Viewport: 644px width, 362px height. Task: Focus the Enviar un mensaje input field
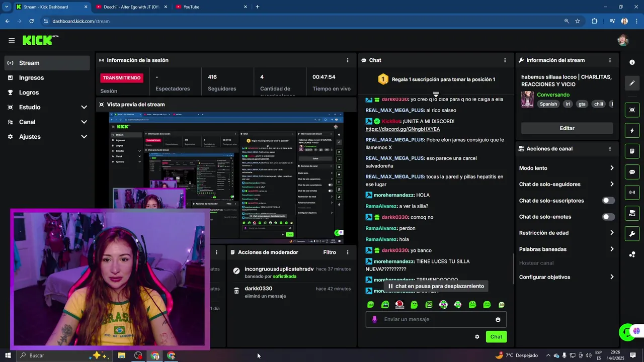[x=436, y=319]
